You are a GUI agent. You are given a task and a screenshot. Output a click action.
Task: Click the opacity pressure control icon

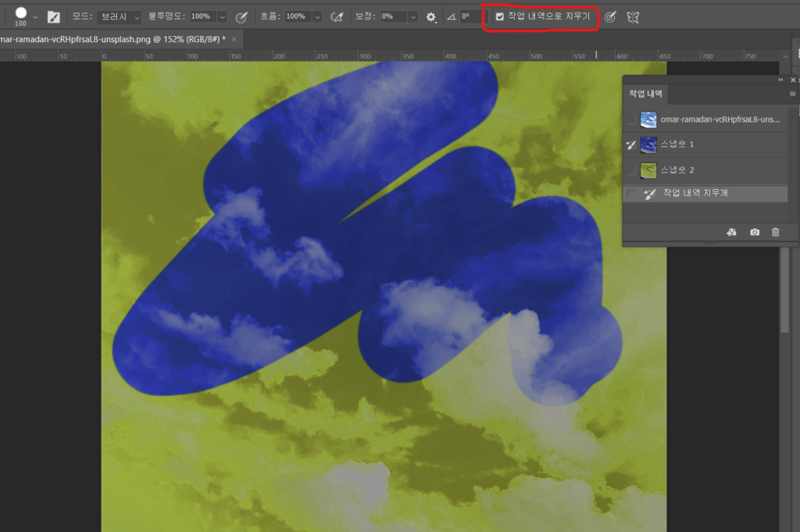(242, 16)
